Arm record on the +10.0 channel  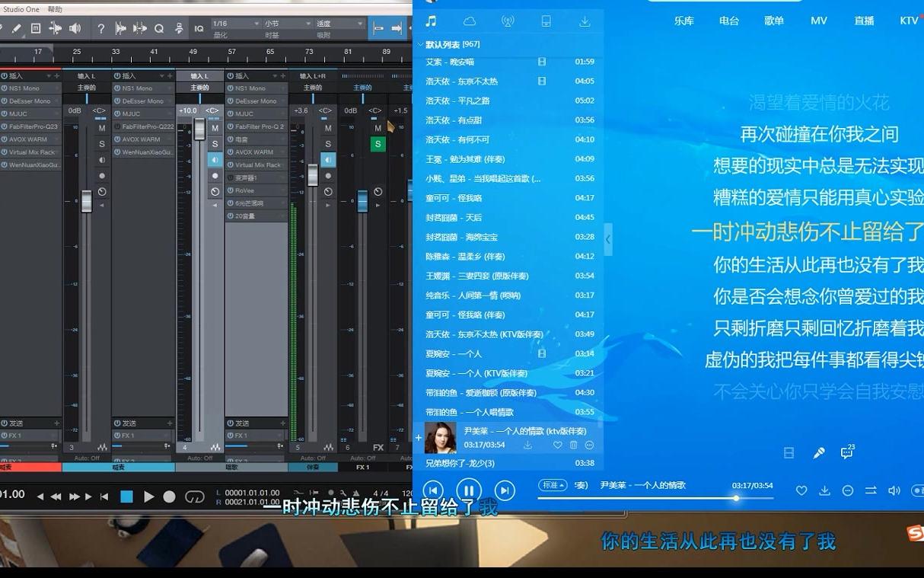pyautogui.click(x=215, y=176)
